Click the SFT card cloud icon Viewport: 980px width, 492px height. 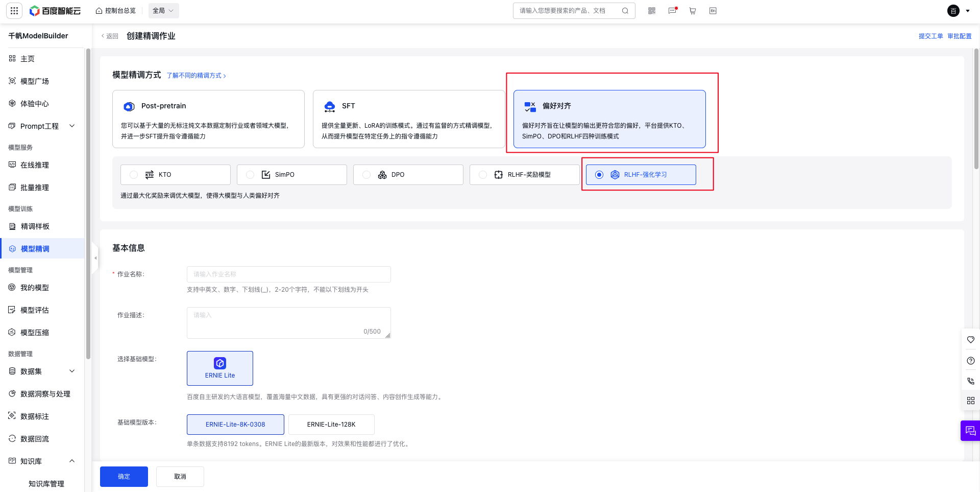pyautogui.click(x=330, y=106)
